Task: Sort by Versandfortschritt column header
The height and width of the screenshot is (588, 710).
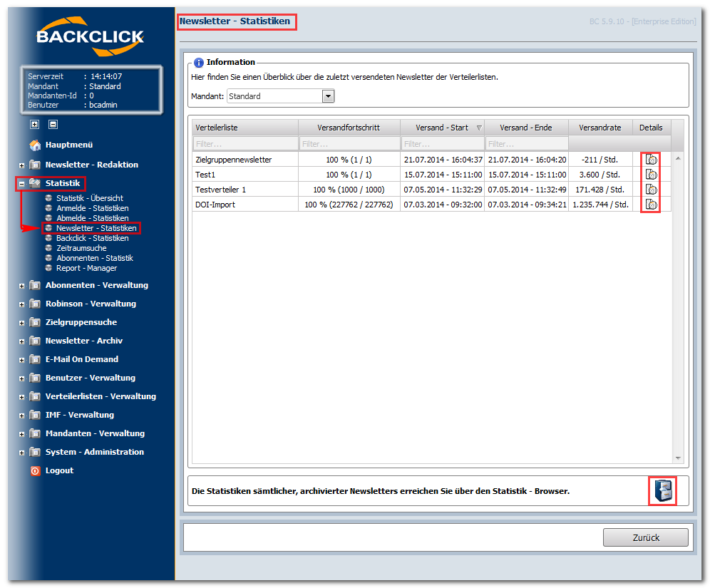Action: pos(349,127)
